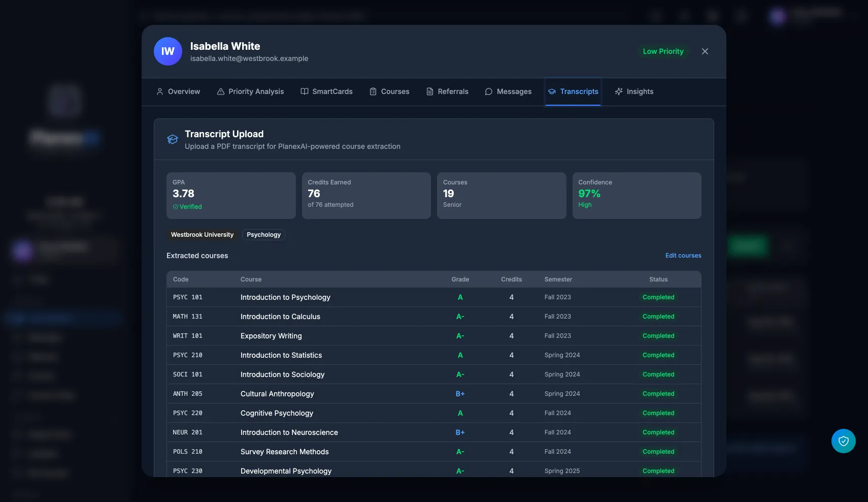This screenshot has width=868, height=502.
Task: Click the SOCI 101 course code
Action: (188, 374)
